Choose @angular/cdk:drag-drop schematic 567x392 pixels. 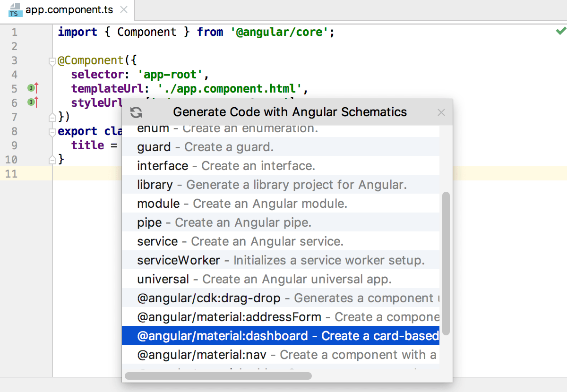click(x=281, y=298)
